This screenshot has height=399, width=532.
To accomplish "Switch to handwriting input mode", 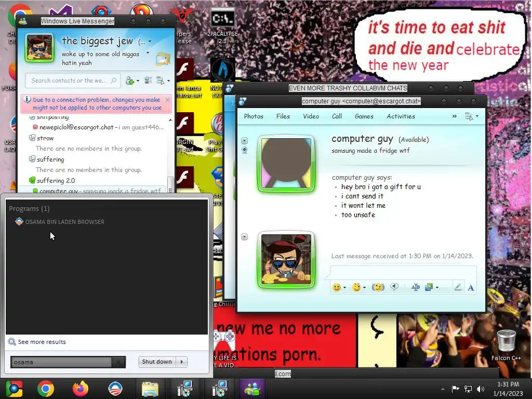I will click(458, 287).
